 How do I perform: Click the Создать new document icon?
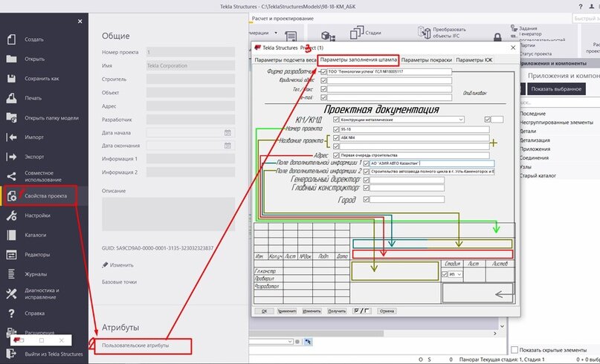(x=11, y=39)
